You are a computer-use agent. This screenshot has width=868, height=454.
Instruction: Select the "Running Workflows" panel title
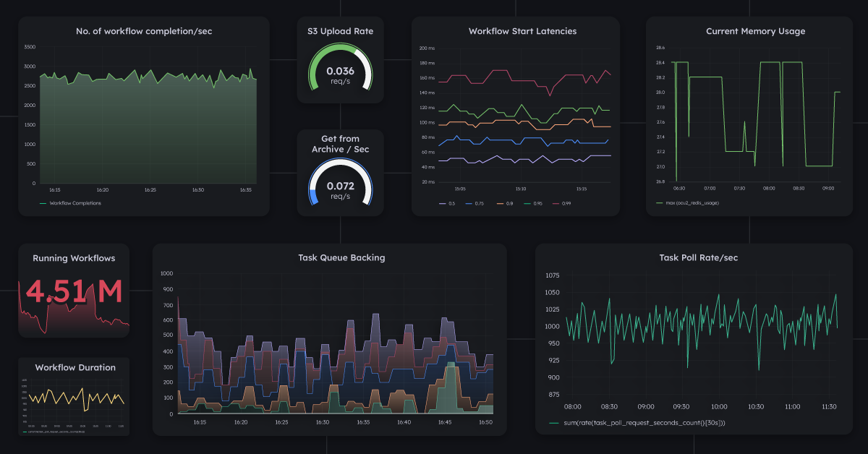pos(73,258)
